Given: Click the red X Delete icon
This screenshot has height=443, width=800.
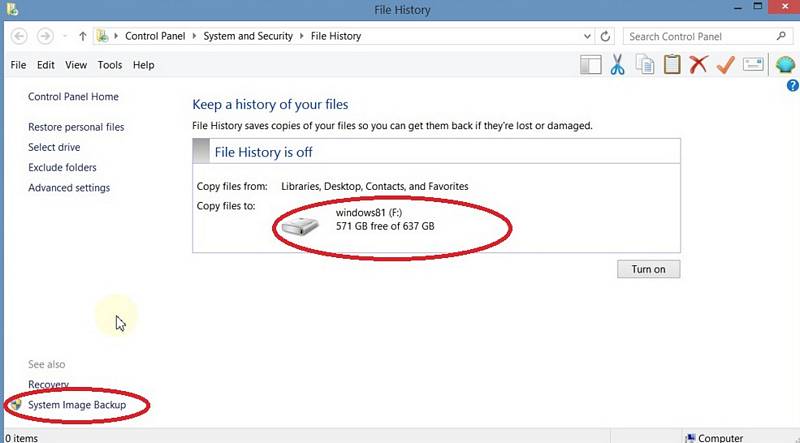Looking at the screenshot, I should (x=699, y=65).
